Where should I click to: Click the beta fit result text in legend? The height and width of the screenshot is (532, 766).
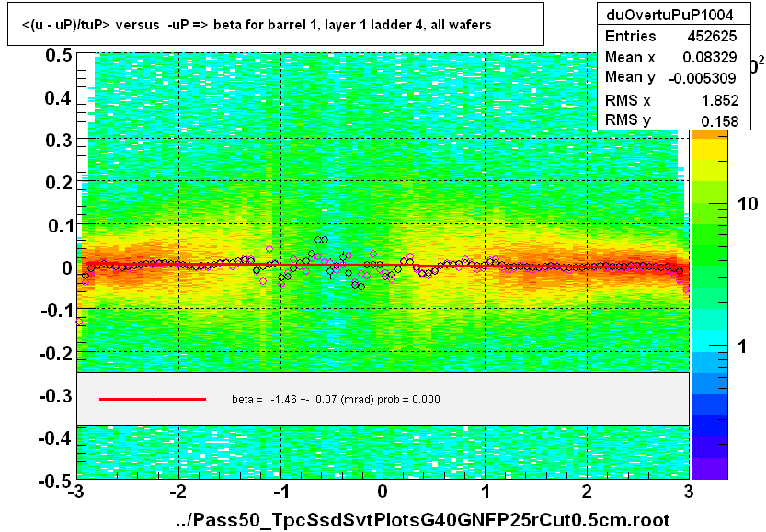(x=337, y=400)
